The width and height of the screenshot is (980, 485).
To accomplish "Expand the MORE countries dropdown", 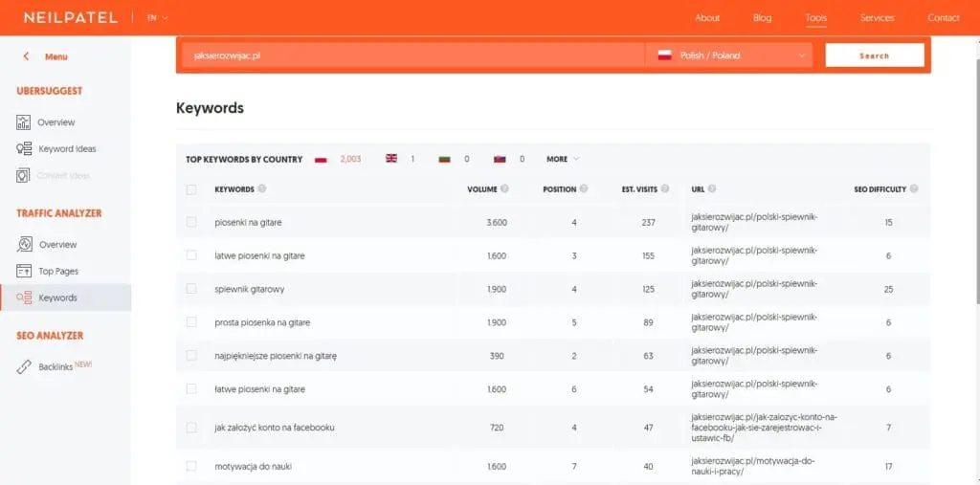I will tap(563, 160).
